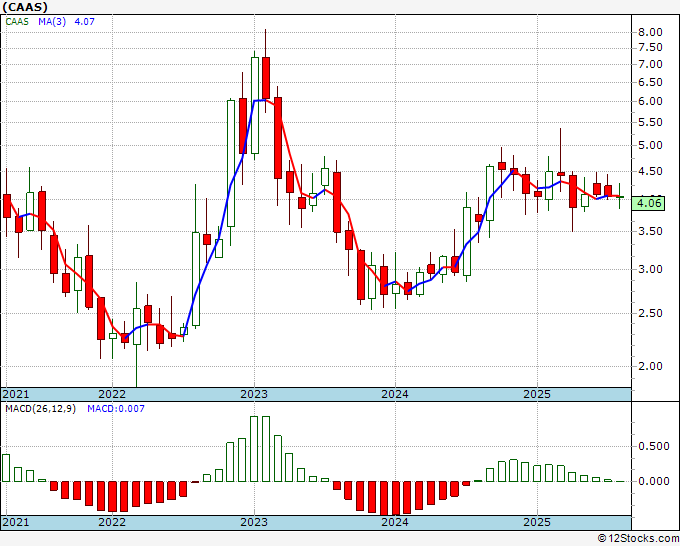Click the MACD(26,12,9) indicator label

point(40,409)
